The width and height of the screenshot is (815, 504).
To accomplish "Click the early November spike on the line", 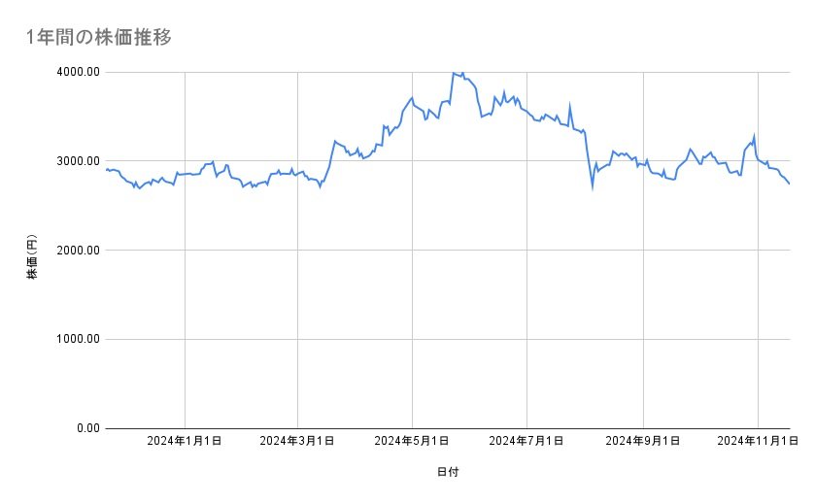I will [754, 137].
